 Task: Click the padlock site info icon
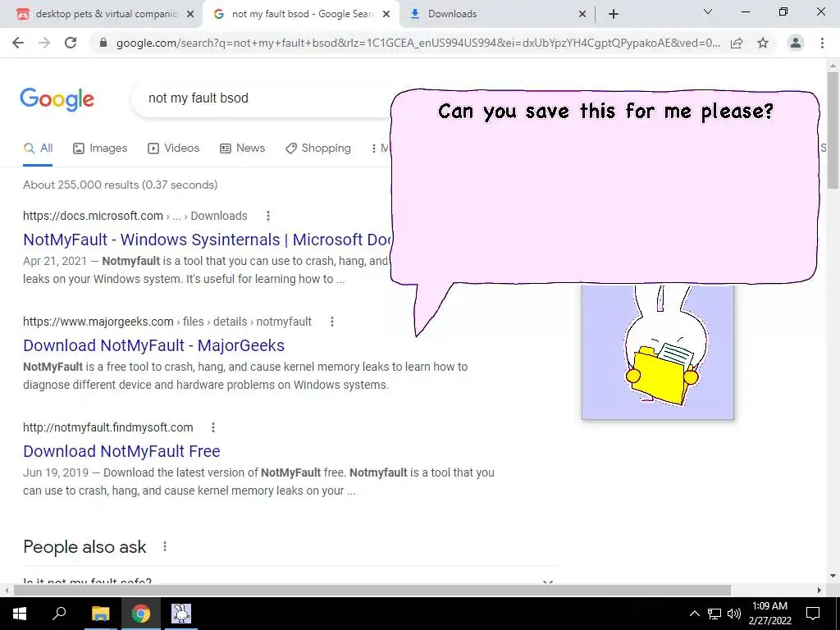pyautogui.click(x=104, y=43)
